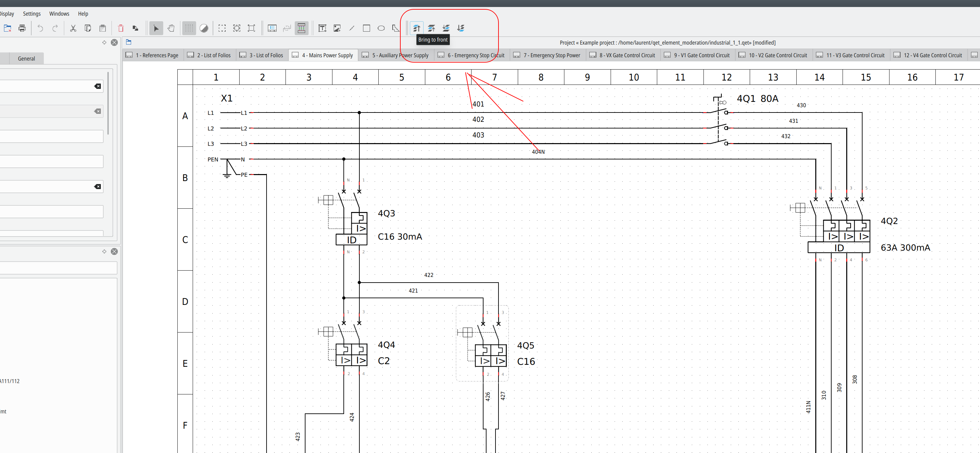This screenshot has height=453, width=980.
Task: Click the Bring to front icon
Action: click(x=417, y=28)
